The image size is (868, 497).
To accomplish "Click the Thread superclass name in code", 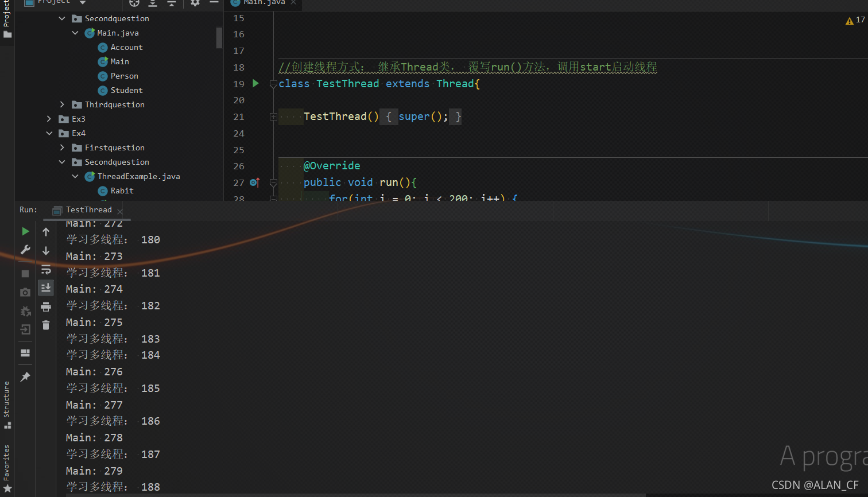I will pos(455,84).
